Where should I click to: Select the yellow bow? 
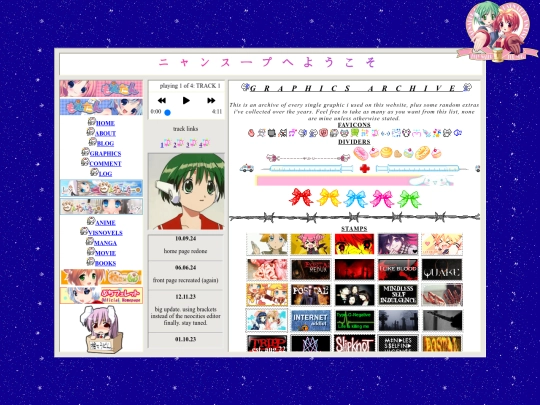329,198
